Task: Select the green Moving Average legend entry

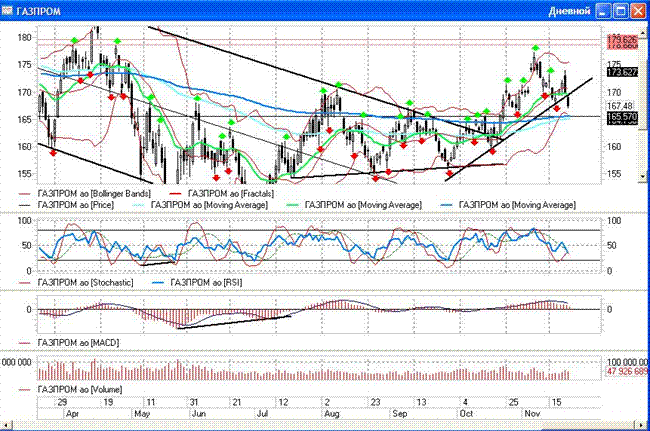Action: click(354, 205)
